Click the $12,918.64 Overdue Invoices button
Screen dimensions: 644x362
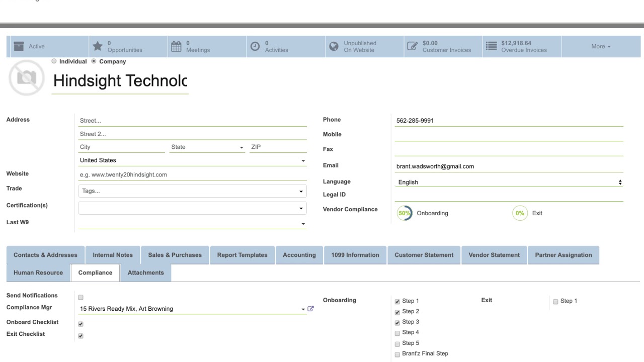(522, 46)
